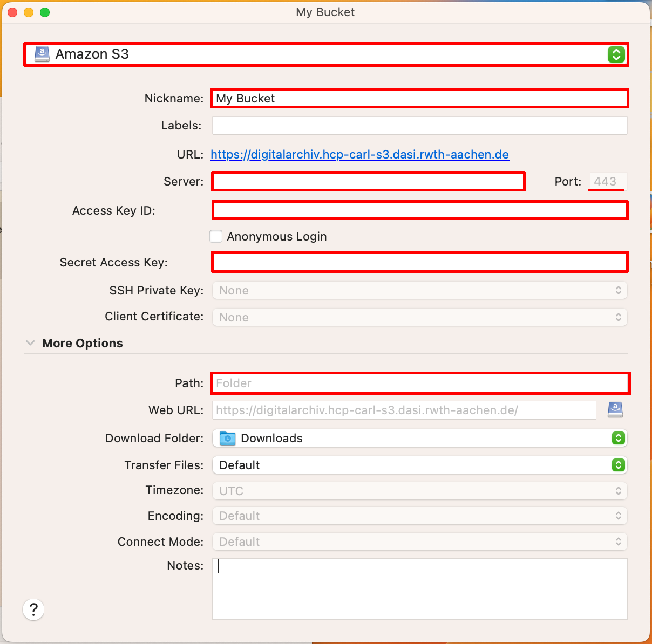
Task: Click the Labels input field
Action: (x=419, y=125)
